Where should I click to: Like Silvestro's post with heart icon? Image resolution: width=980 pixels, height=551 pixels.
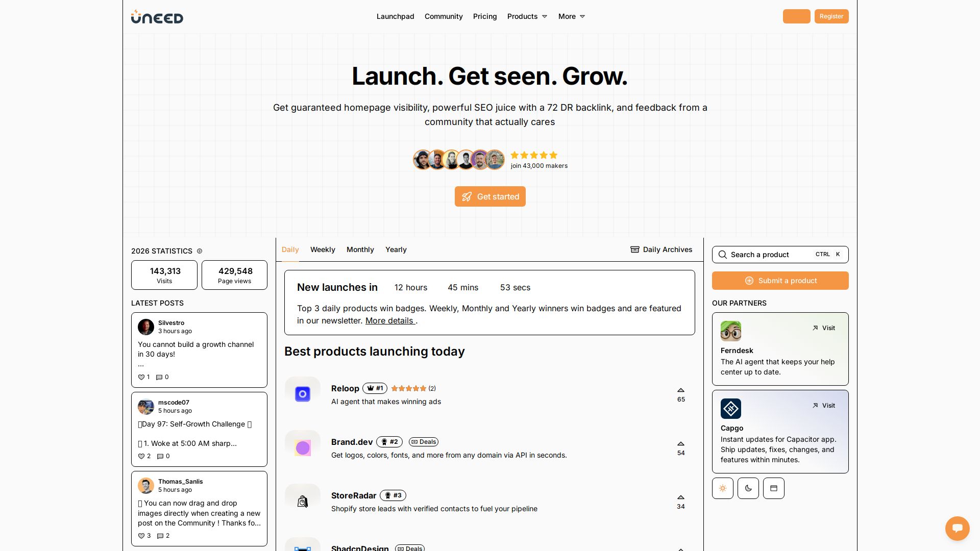pyautogui.click(x=141, y=377)
